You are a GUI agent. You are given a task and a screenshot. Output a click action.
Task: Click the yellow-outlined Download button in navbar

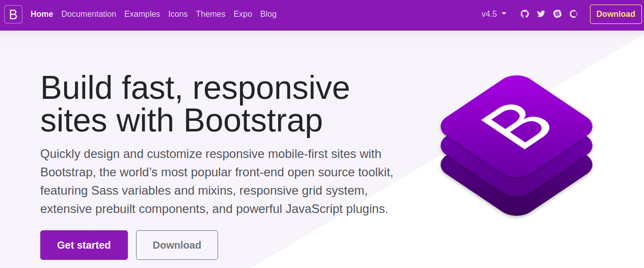point(615,14)
